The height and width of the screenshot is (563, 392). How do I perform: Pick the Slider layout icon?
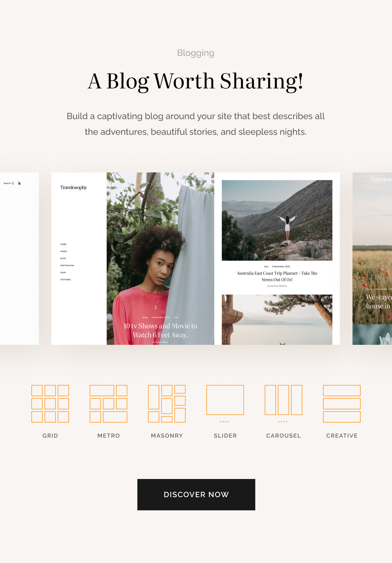tap(225, 400)
